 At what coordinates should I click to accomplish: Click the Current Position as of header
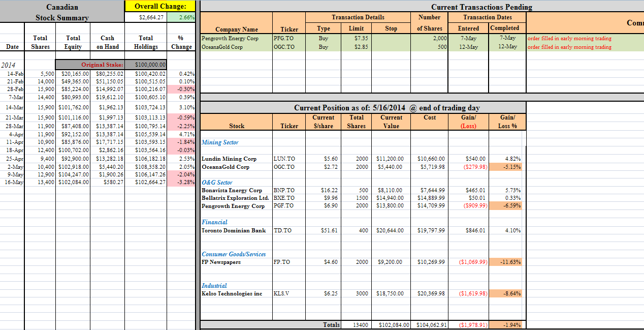[387, 108]
